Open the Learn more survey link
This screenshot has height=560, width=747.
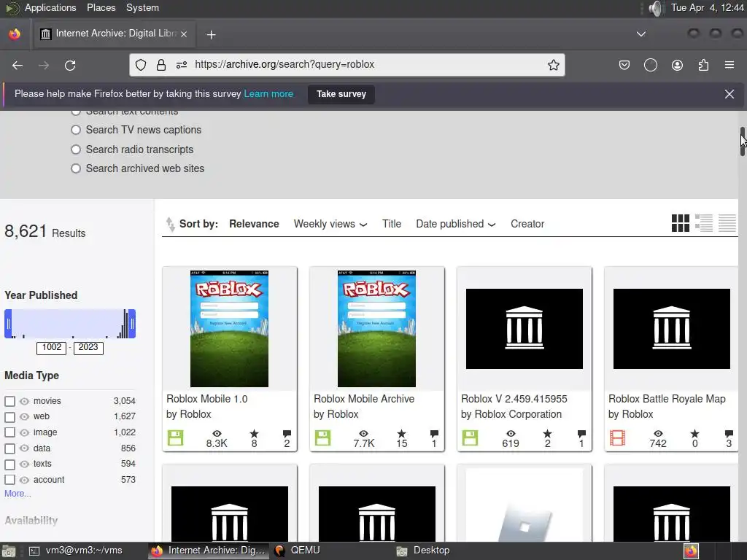pyautogui.click(x=268, y=94)
